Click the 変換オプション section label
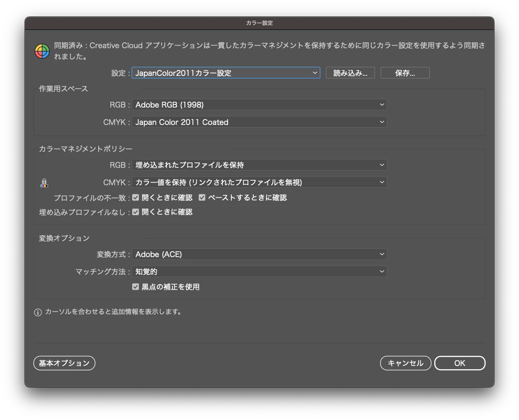The height and width of the screenshot is (420, 519). [x=64, y=238]
